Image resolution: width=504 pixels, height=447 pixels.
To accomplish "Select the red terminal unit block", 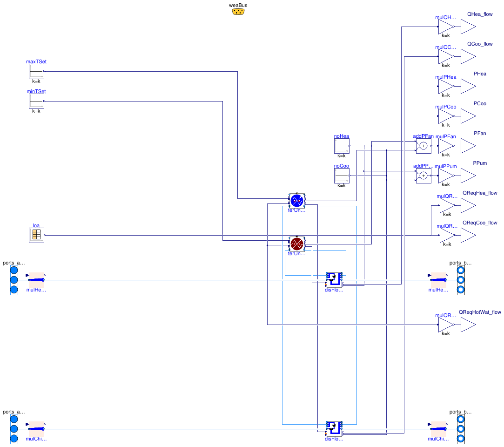I will point(297,244).
